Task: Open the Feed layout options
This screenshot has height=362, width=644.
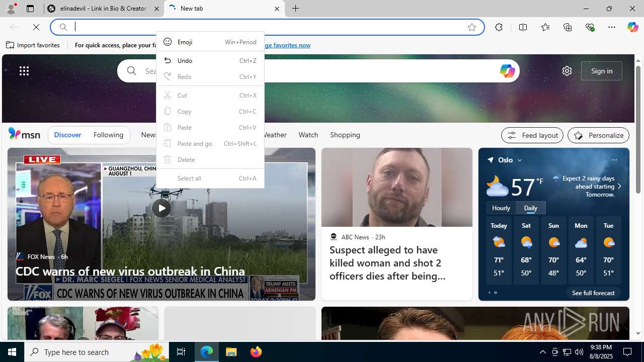Action: 532,135
